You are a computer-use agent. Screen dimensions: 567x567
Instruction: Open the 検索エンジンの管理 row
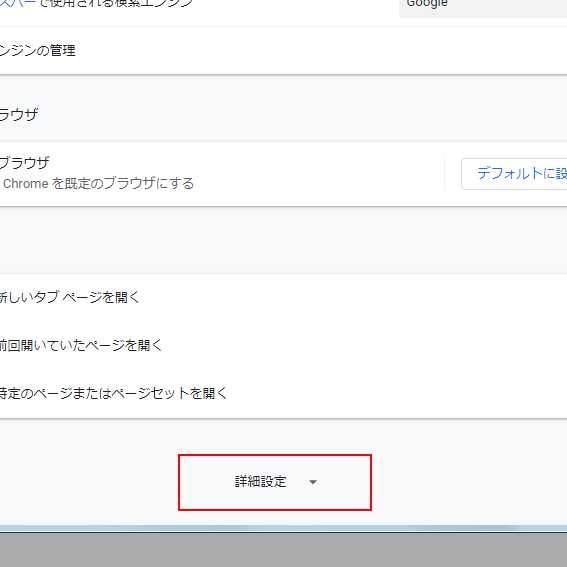pos(284,50)
